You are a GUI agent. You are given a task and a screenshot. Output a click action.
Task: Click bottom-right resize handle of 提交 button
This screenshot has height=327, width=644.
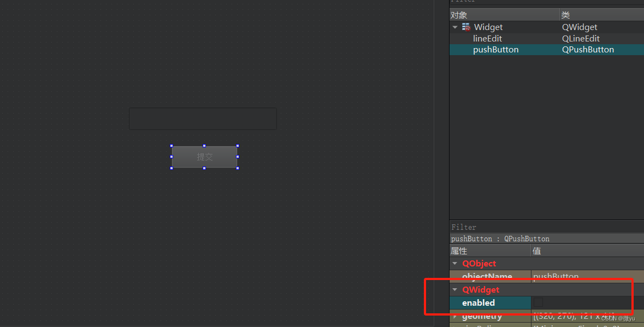point(238,168)
